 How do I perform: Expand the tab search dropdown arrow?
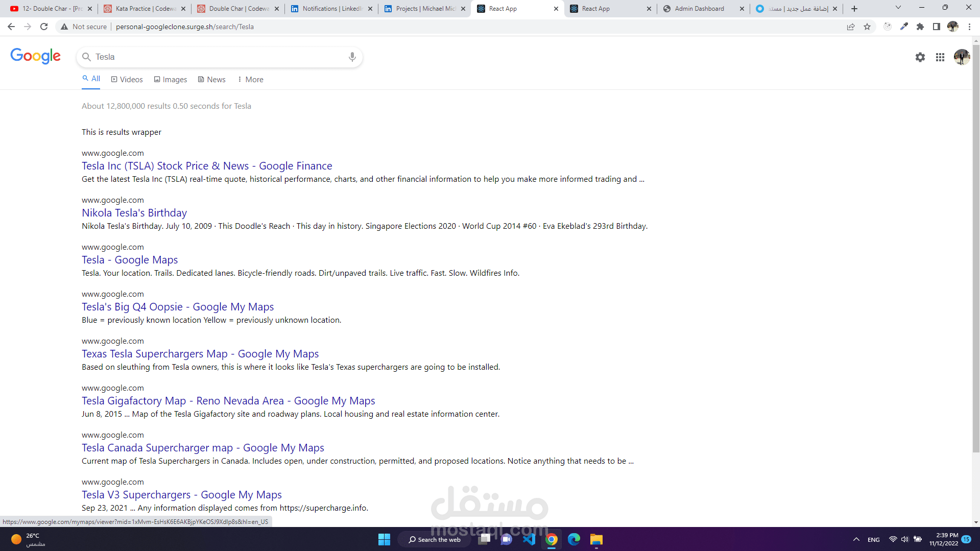(x=898, y=8)
